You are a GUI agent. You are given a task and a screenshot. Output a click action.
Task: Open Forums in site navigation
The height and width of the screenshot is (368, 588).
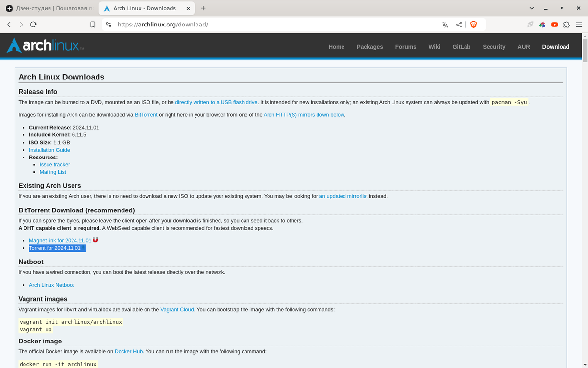[406, 47]
